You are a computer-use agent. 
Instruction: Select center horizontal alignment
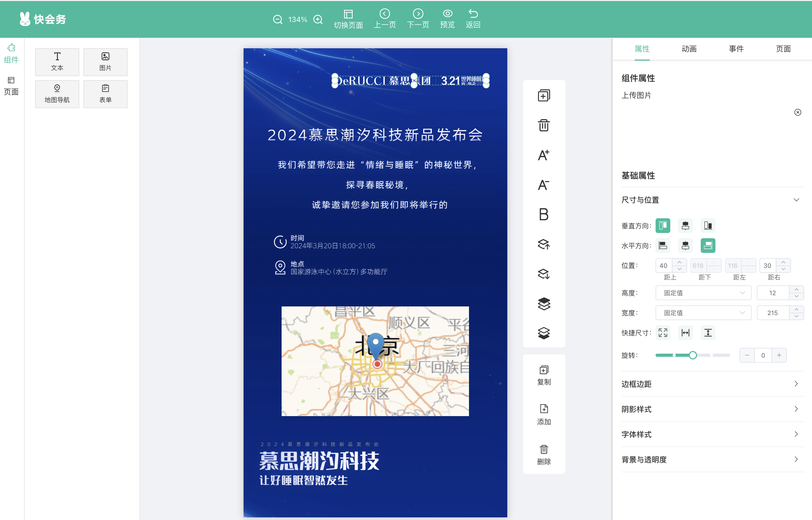coord(685,246)
